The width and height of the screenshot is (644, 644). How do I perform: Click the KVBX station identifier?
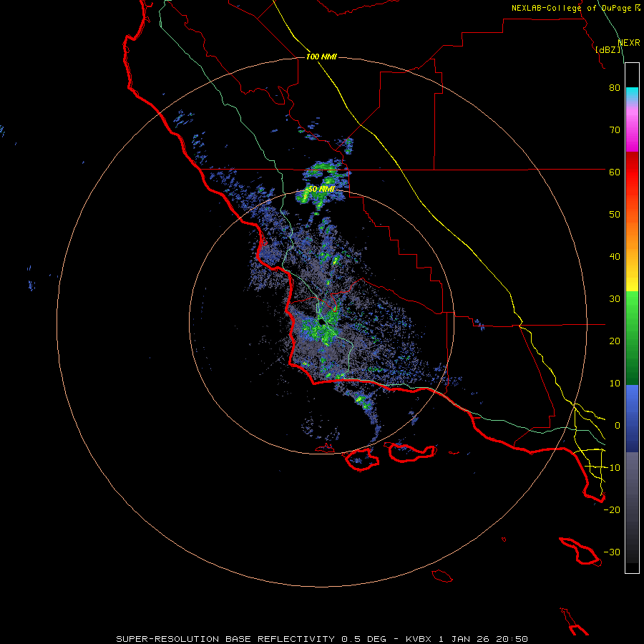coord(419,639)
